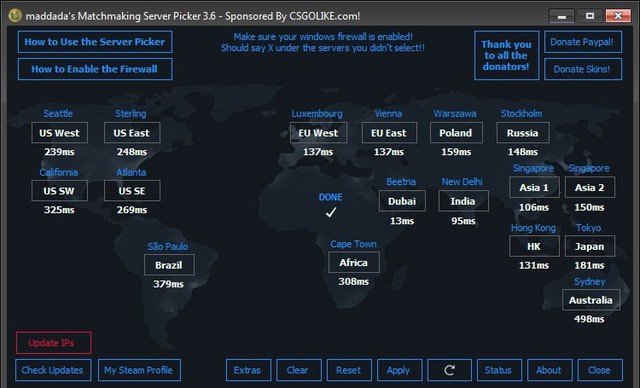The height and width of the screenshot is (388, 640).
Task: Select the India New Delhi server
Action: point(463,201)
